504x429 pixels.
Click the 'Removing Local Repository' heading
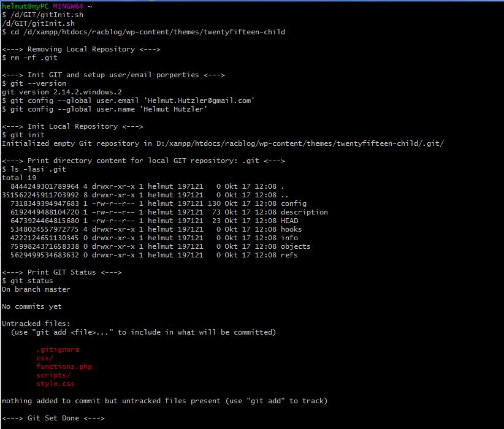[x=81, y=49]
